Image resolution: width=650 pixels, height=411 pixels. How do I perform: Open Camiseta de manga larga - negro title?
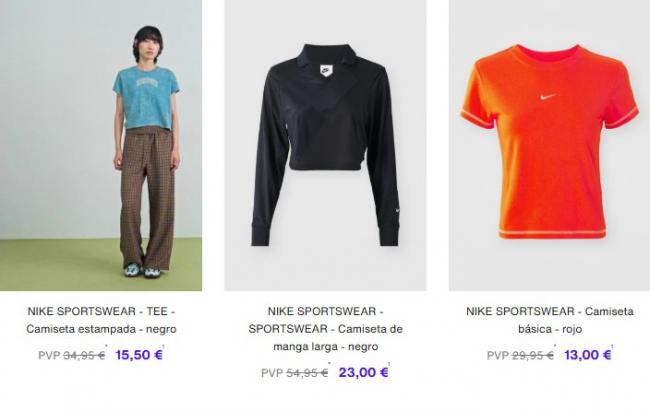tap(325, 338)
